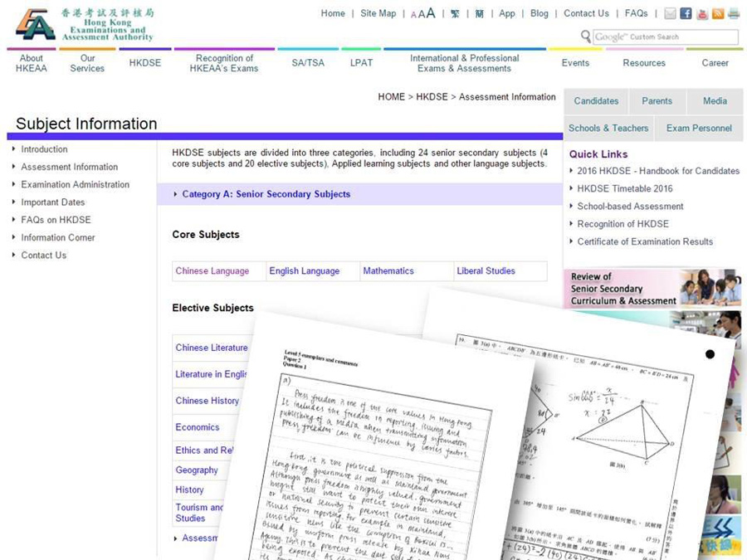Switch to Simplified Chinese (簡)
Viewport: 747px width, 560px height.
click(x=479, y=14)
